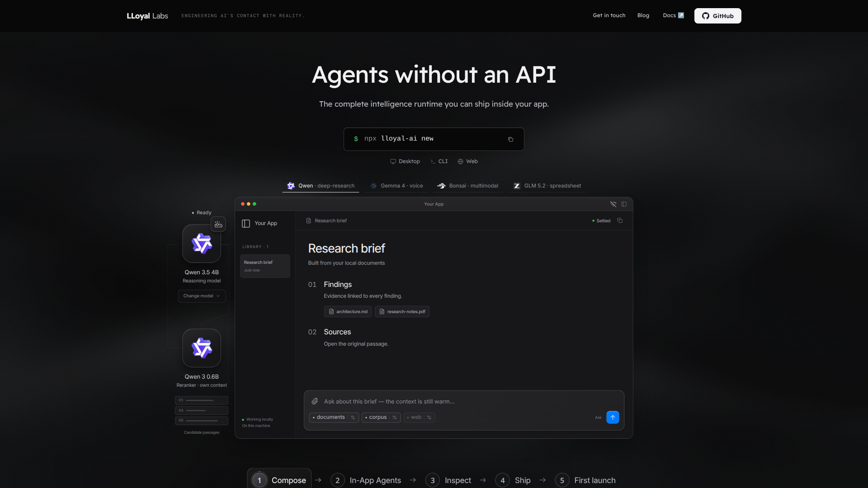
Task: Click the badge icon above Qwen 3.5 4B
Action: (218, 224)
